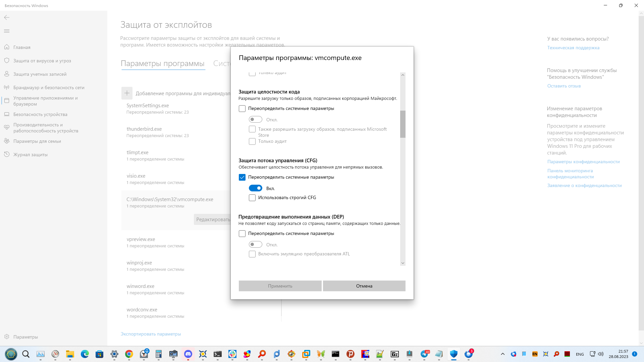The height and width of the screenshot is (362, 644).
Task: Open Защита от вирусов и угроз section
Action: [x=42, y=61]
